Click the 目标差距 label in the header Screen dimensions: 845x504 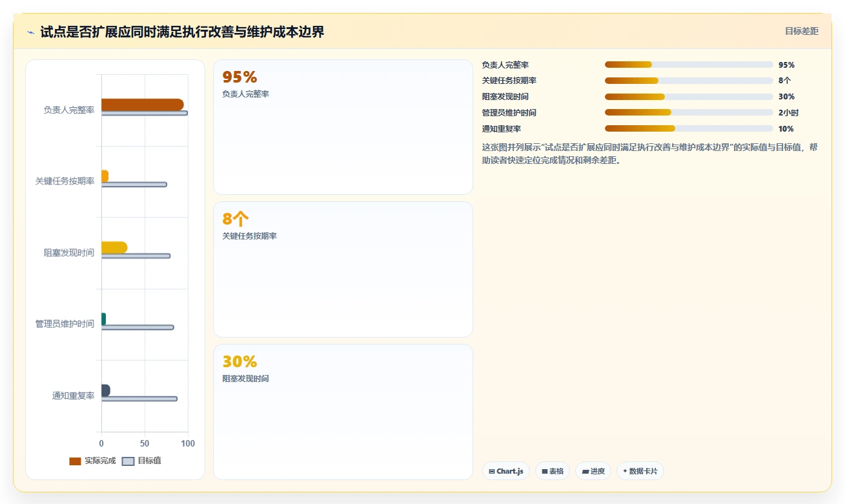click(x=802, y=31)
